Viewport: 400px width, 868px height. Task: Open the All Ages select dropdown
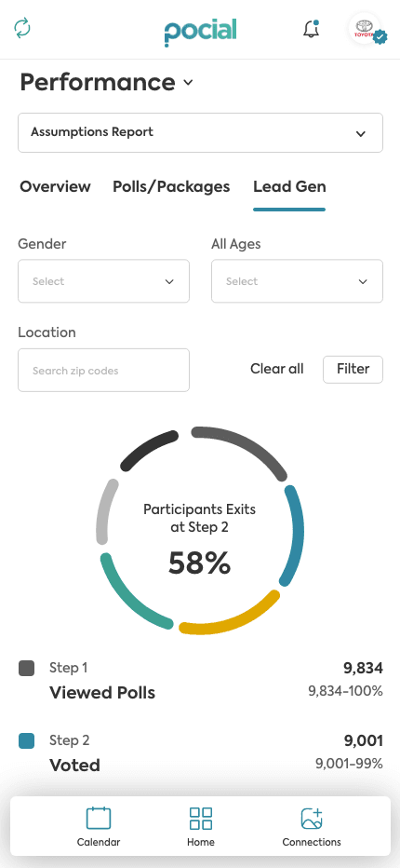(297, 281)
